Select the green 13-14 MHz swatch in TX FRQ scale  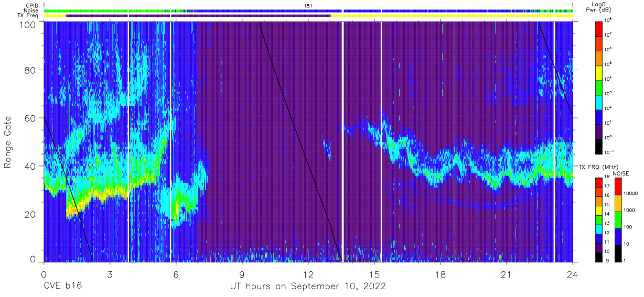[x=599, y=219]
